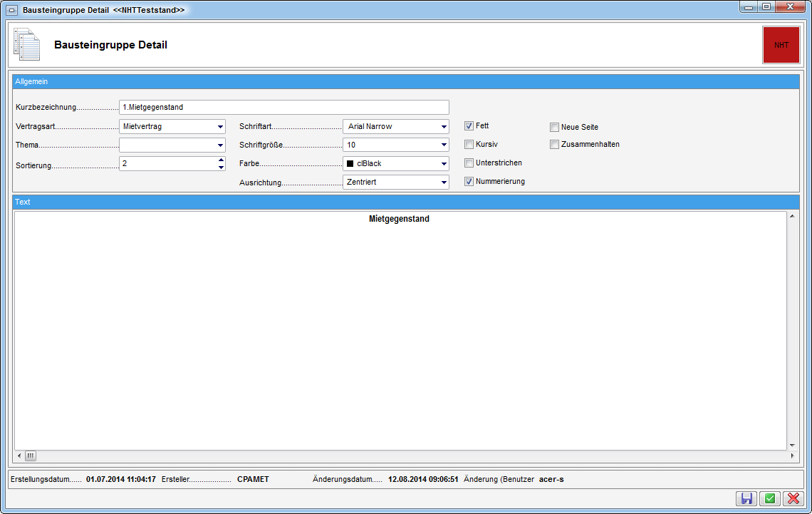Decrease Sortierung value with down arrow

tap(221, 168)
